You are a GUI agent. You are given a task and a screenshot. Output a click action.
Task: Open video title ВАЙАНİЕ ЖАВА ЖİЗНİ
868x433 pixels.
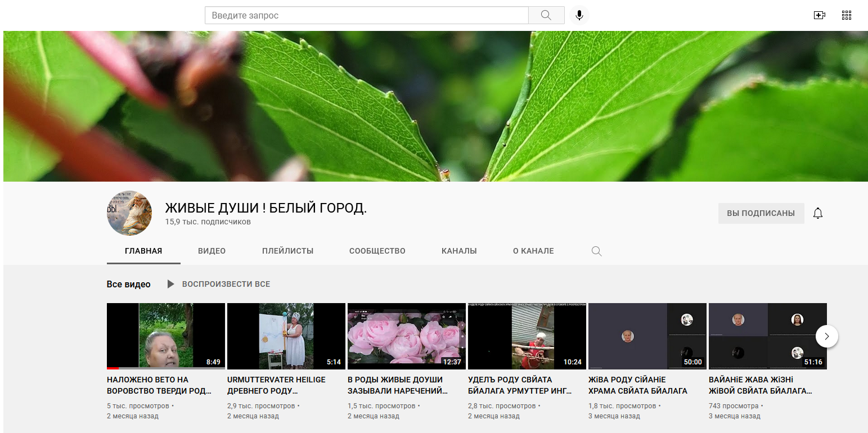(x=761, y=385)
